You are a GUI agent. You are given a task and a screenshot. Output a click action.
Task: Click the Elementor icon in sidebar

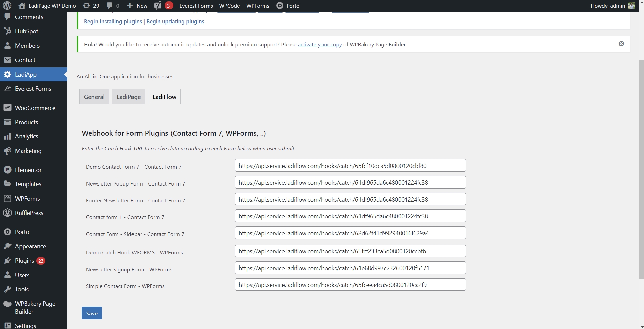pyautogui.click(x=7, y=170)
